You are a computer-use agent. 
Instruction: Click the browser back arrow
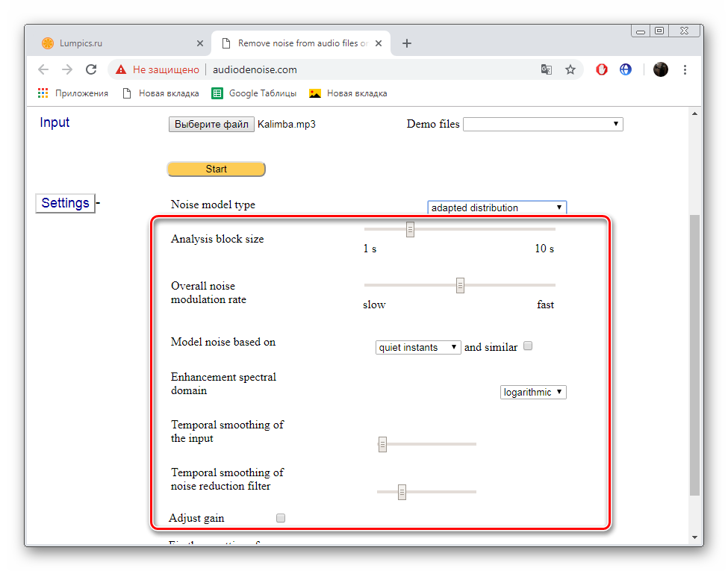point(43,69)
